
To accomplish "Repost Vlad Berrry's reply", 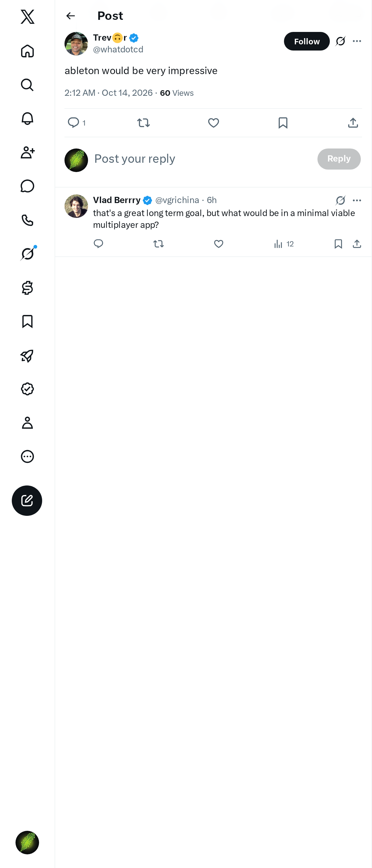I will tap(158, 244).
